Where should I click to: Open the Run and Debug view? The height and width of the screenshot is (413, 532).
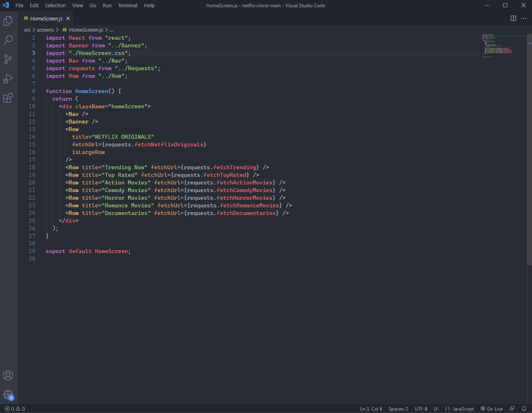point(8,79)
